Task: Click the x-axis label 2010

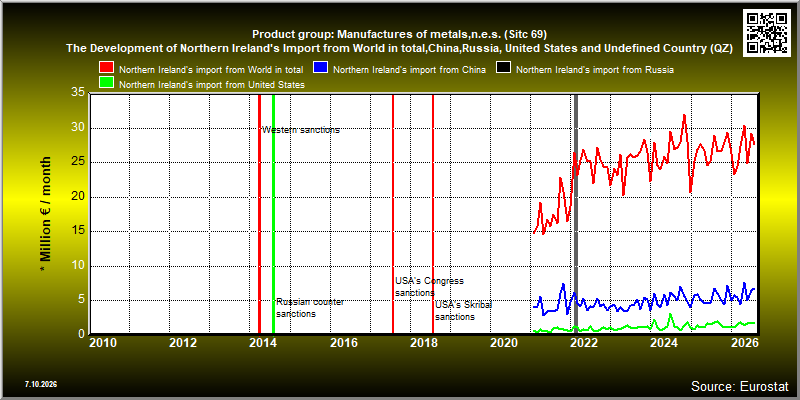Action: (x=103, y=342)
